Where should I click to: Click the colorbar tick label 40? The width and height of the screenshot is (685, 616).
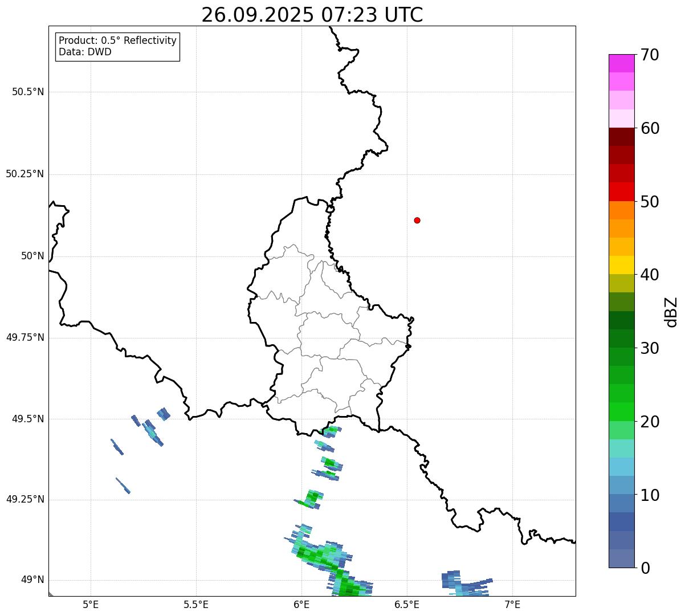(x=650, y=275)
